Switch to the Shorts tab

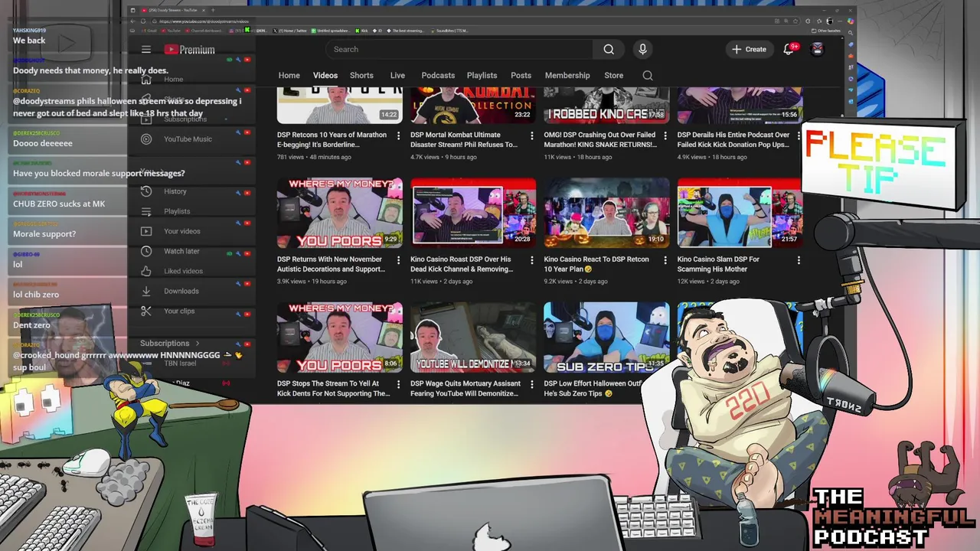[361, 76]
